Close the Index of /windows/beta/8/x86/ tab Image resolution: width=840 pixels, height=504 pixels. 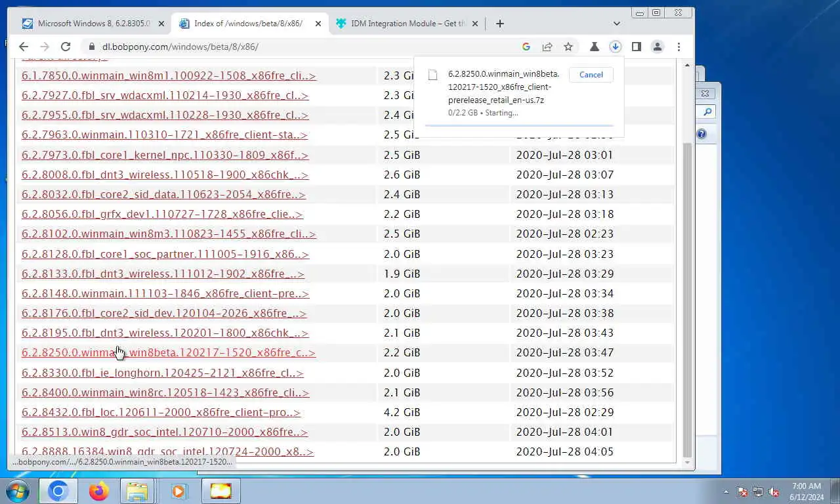pos(318,24)
